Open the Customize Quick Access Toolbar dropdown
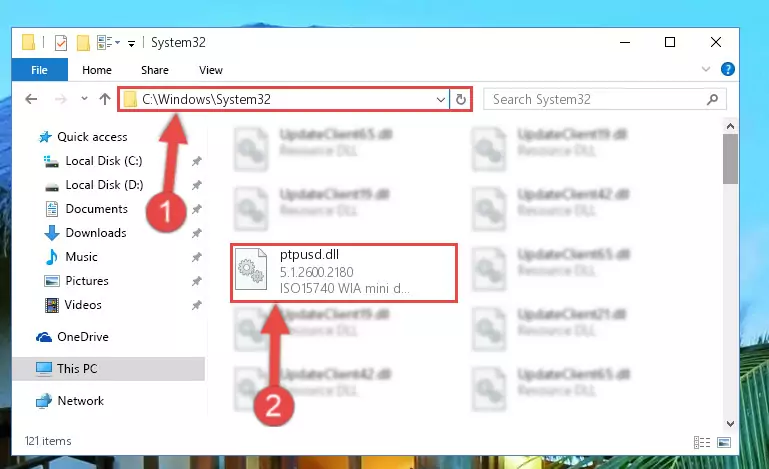The height and width of the screenshot is (469, 769). (131, 44)
